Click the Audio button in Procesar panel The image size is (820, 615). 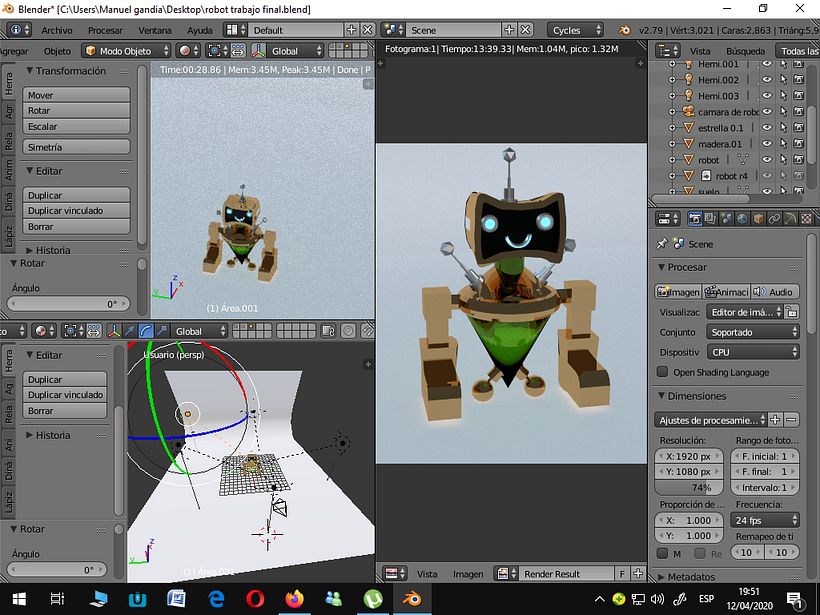775,292
